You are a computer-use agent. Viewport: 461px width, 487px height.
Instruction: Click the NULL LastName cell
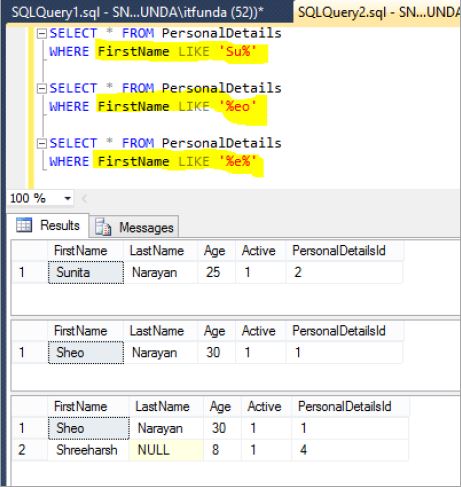(166, 450)
